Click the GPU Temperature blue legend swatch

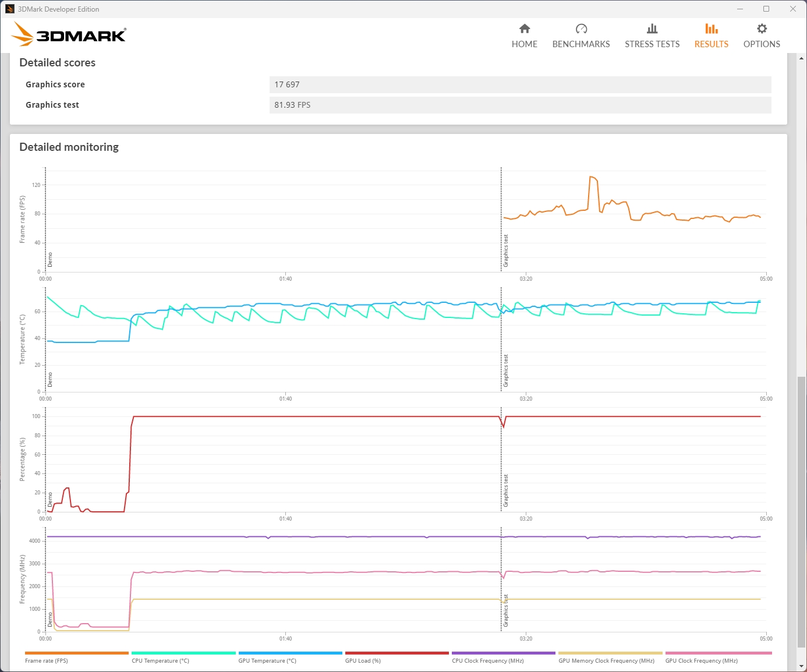tap(290, 653)
